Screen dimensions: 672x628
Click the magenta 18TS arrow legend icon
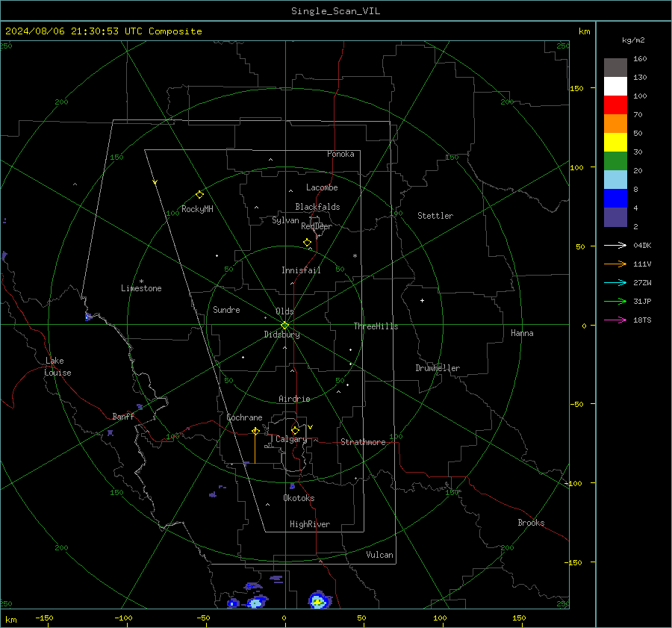tap(615, 320)
